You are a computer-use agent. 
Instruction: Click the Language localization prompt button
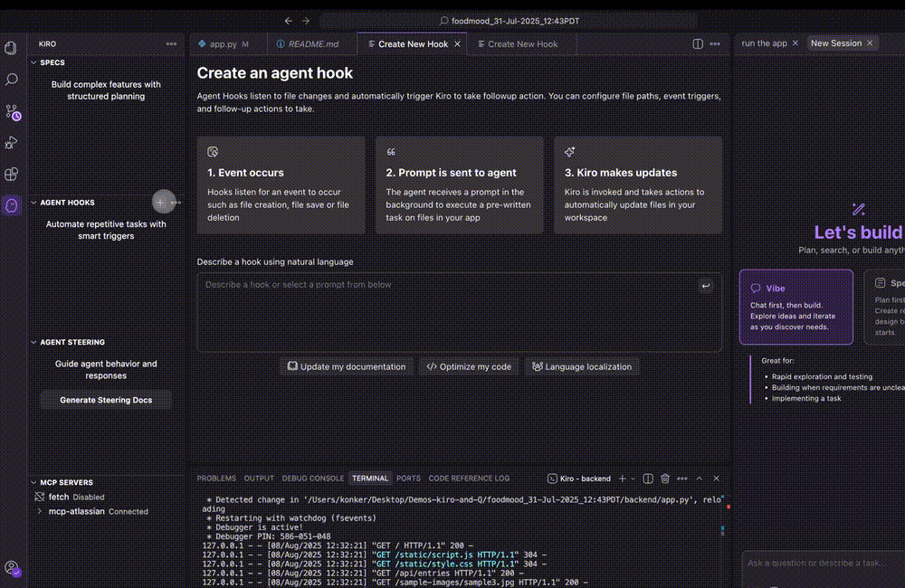click(583, 366)
